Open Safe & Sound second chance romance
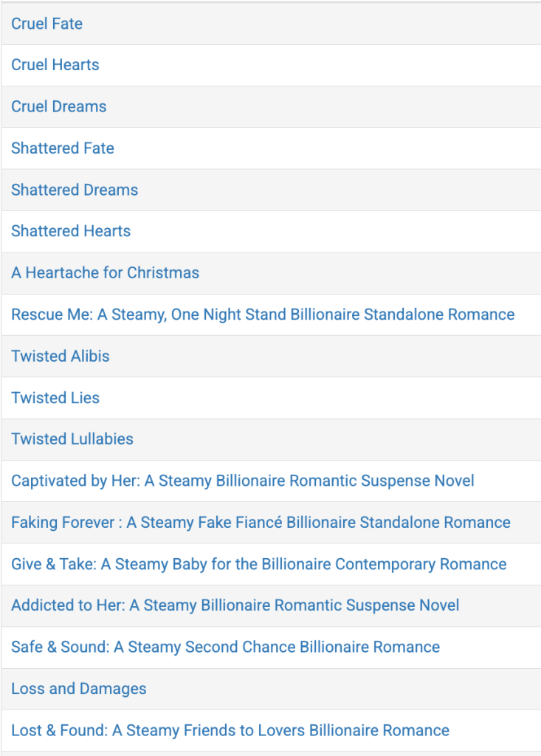541x756 pixels. click(224, 647)
